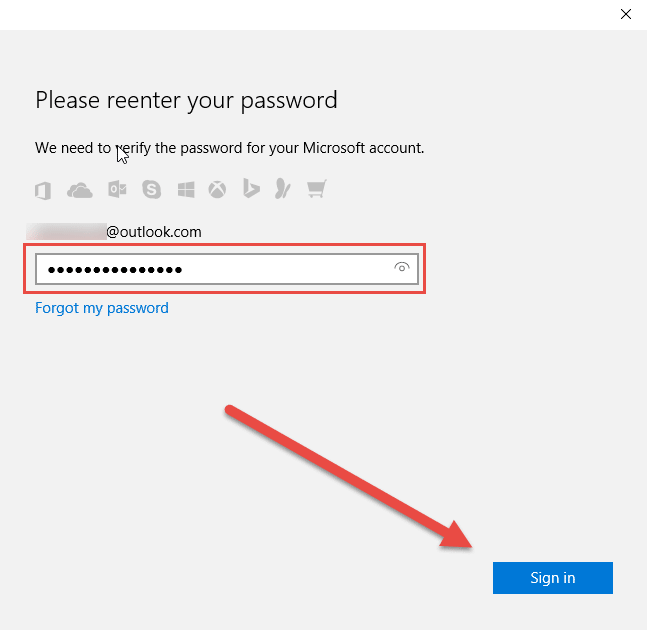Close the password dialog window
The height and width of the screenshot is (630, 647).
tap(626, 14)
